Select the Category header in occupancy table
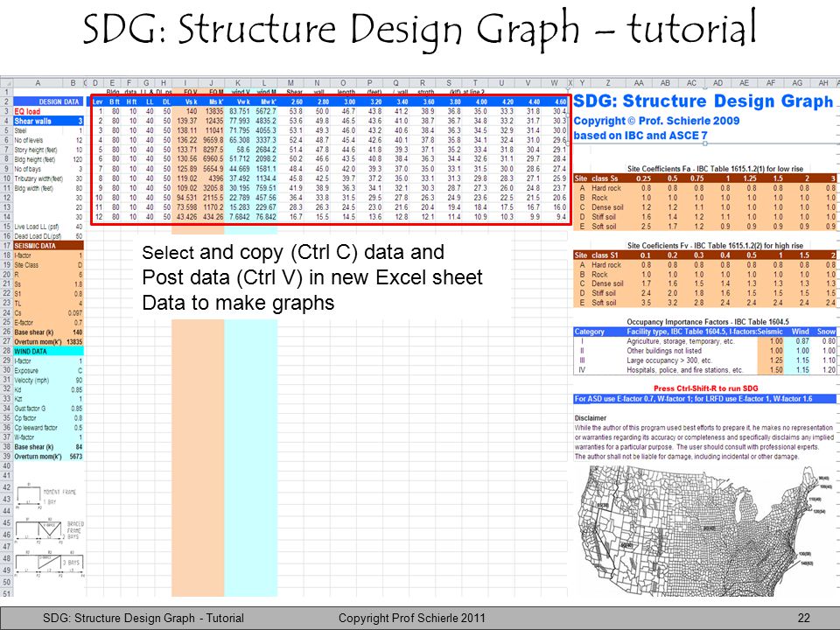 (x=589, y=332)
